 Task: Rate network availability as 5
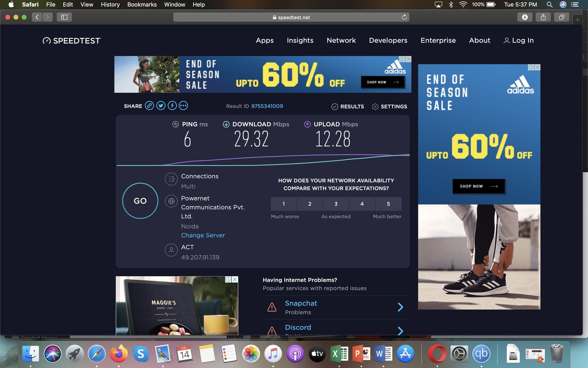tap(389, 204)
